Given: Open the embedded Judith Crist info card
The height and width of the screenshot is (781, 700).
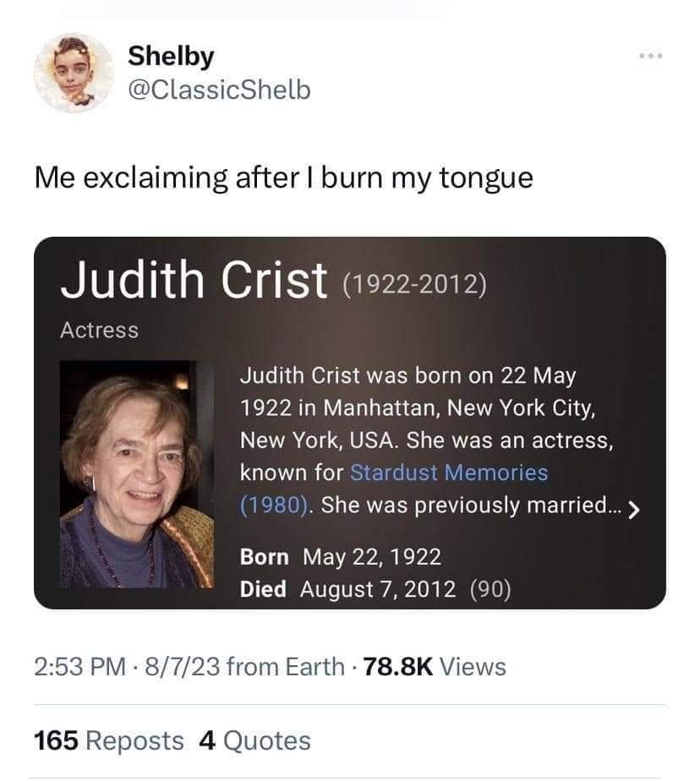Looking at the screenshot, I should (x=350, y=423).
